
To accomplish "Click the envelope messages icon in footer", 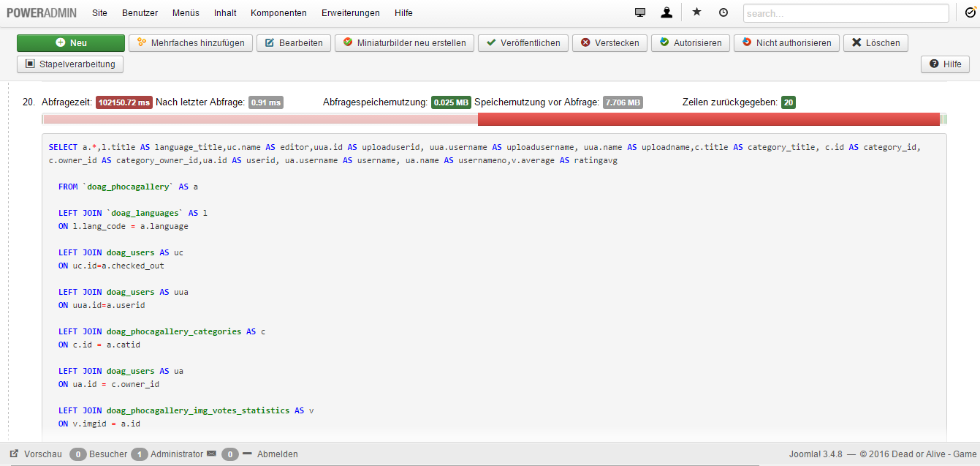I will [212, 454].
